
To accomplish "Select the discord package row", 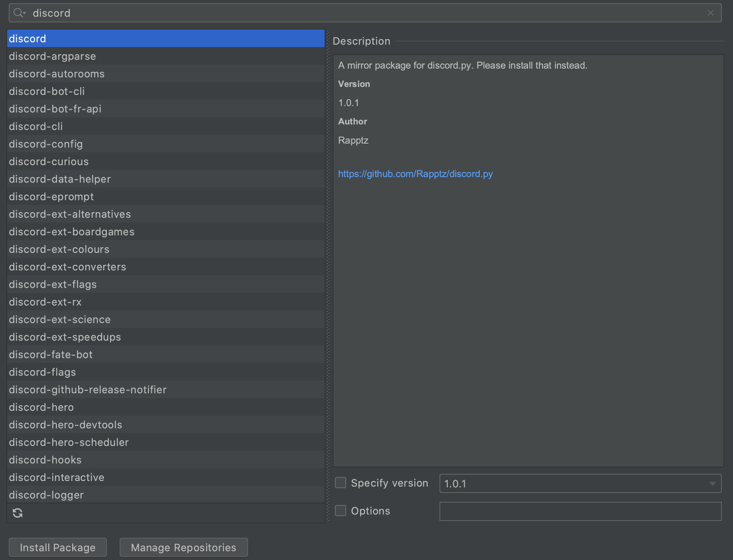I will click(166, 38).
